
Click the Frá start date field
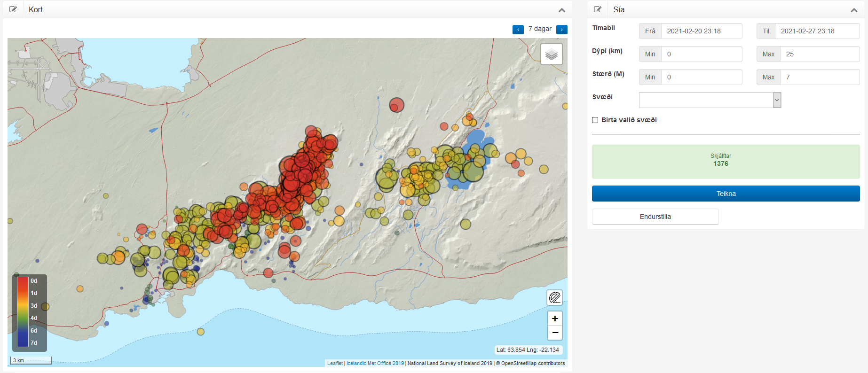pos(701,31)
